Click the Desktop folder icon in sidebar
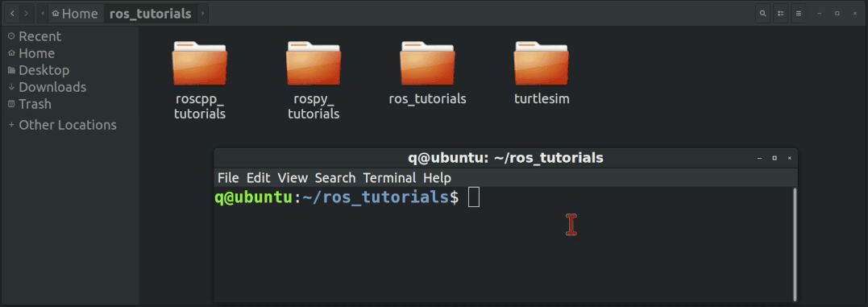This screenshot has height=307, width=868. [x=11, y=70]
